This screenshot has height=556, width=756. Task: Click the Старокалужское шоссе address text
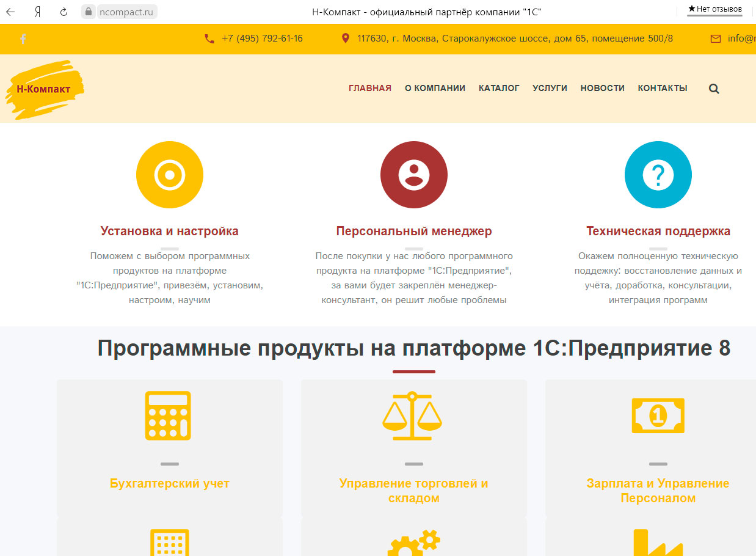(515, 38)
